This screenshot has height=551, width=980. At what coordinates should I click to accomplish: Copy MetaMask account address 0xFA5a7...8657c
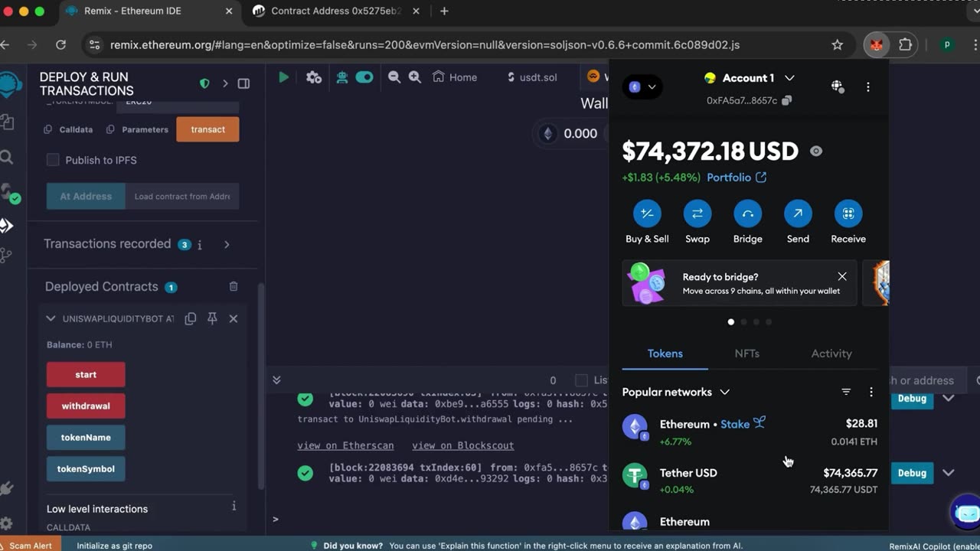(787, 100)
